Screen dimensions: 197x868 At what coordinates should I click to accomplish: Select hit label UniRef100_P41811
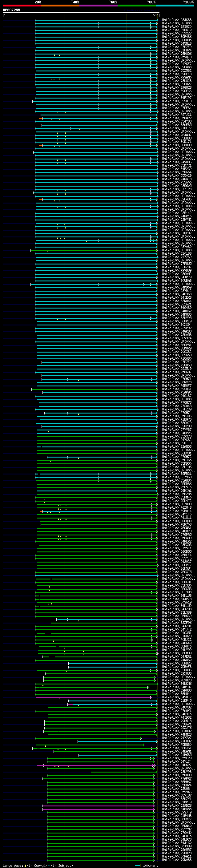tap(177, 518)
